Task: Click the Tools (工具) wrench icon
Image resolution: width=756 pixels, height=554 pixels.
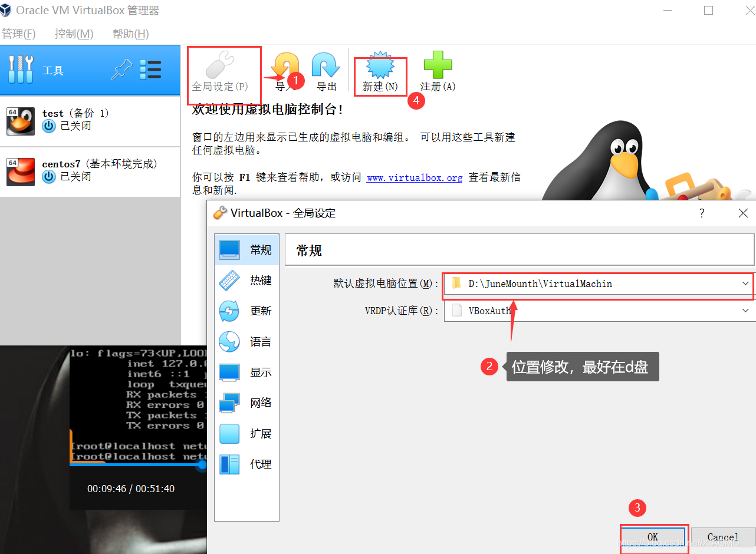Action: 21,70
